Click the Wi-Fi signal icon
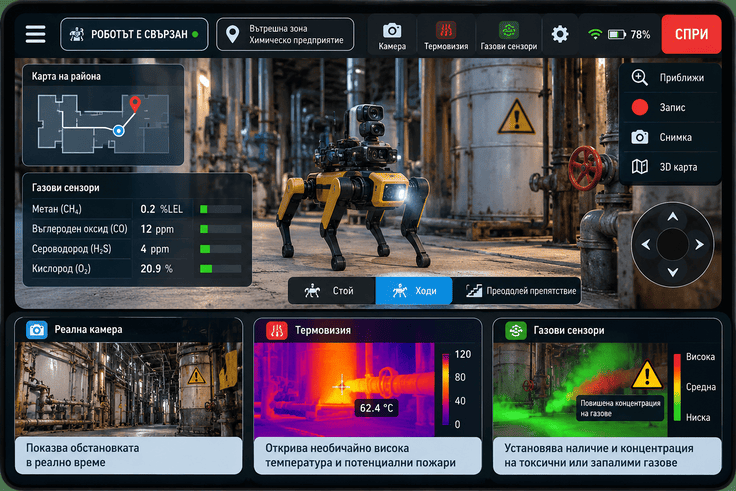The width and height of the screenshot is (736, 491). tap(595, 34)
